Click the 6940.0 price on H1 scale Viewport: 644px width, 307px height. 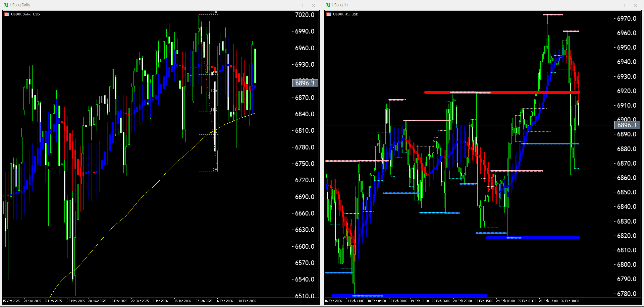(627, 62)
